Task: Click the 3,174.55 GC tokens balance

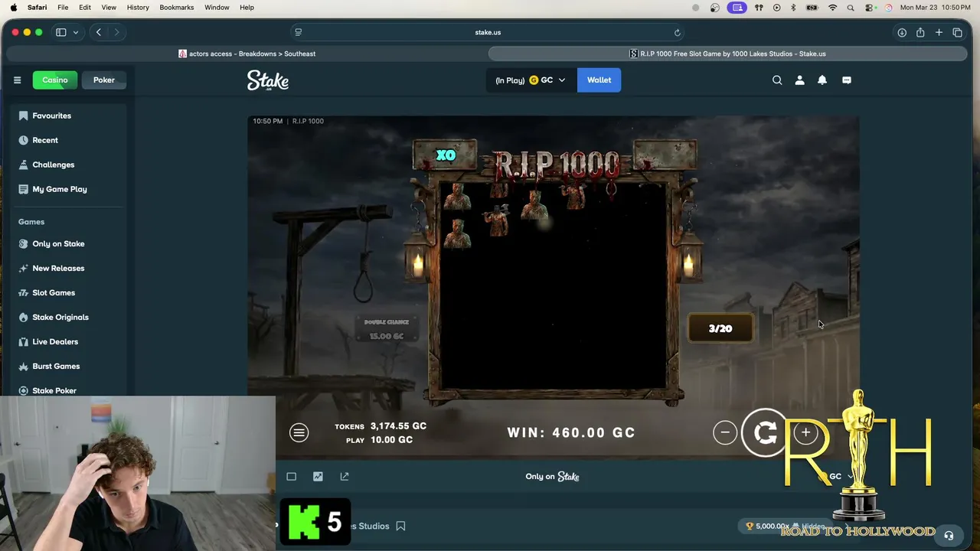Action: [x=398, y=425]
